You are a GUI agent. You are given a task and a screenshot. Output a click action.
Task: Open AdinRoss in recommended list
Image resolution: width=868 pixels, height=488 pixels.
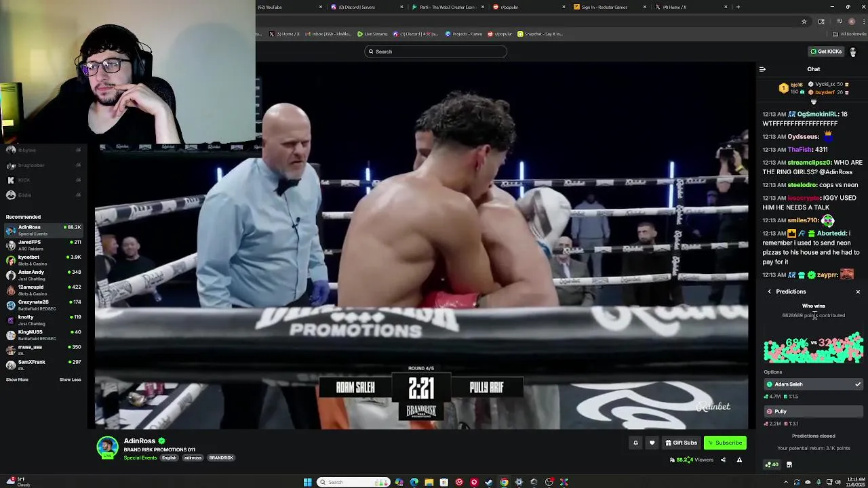43,230
